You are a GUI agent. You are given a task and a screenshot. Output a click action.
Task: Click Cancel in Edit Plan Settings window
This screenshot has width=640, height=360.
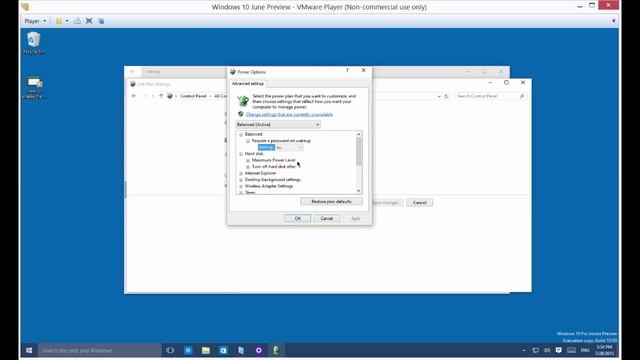(x=419, y=202)
